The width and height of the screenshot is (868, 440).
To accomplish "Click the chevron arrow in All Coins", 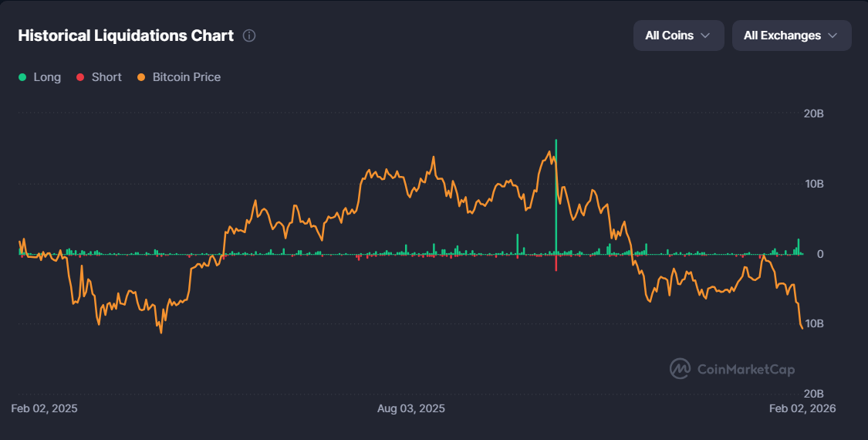I will [x=705, y=36].
